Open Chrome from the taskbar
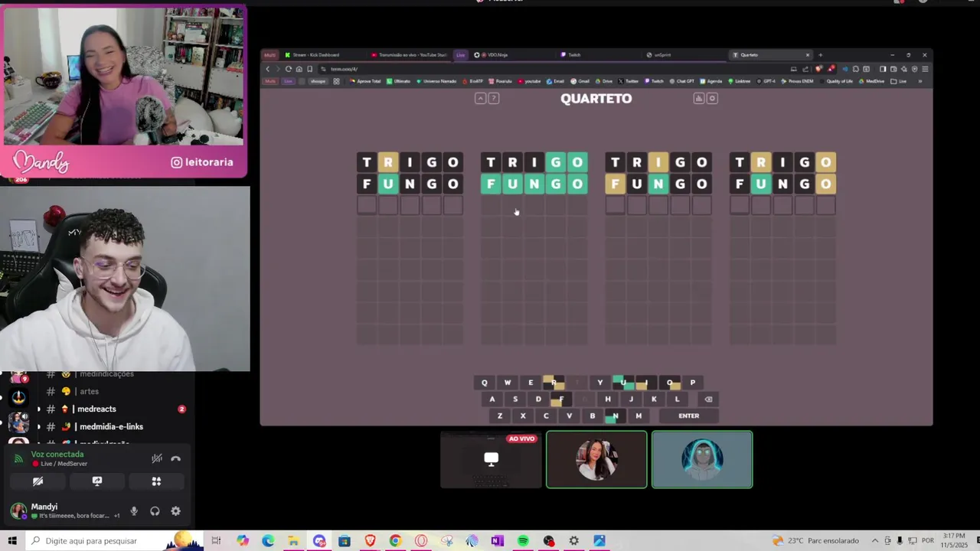Screen dimensions: 980x551 tap(395, 541)
